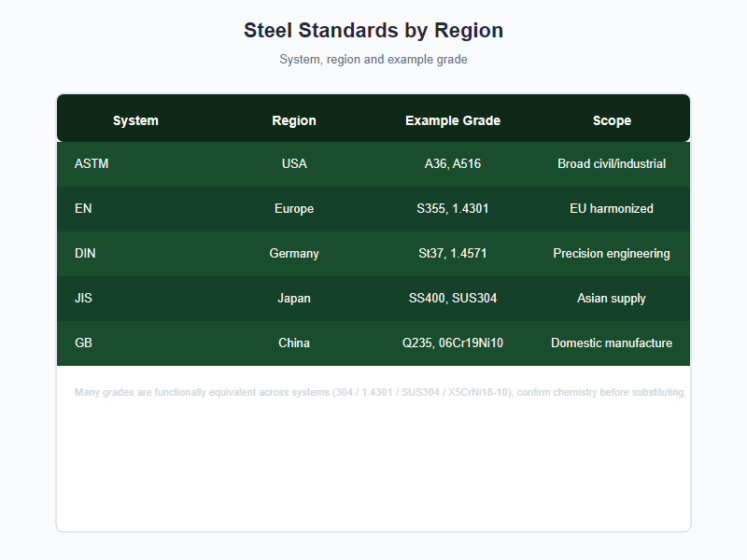Select the ASTM system cell

point(135,164)
